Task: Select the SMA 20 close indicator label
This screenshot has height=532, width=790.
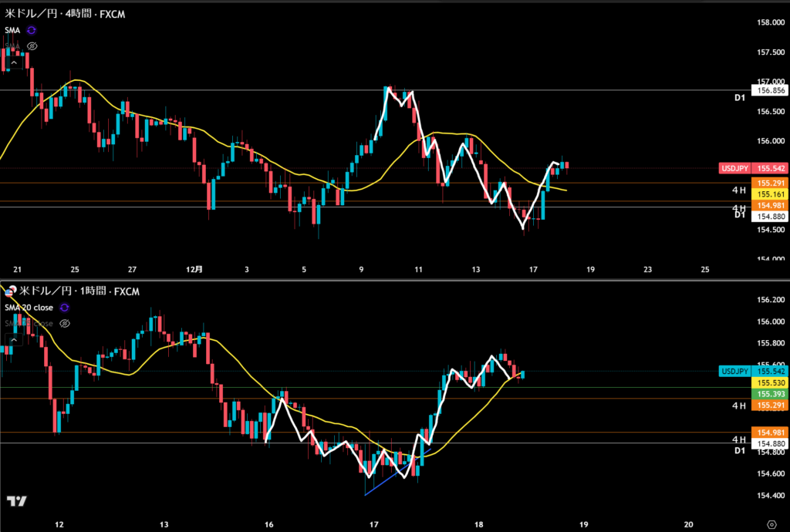Action: 29,308
